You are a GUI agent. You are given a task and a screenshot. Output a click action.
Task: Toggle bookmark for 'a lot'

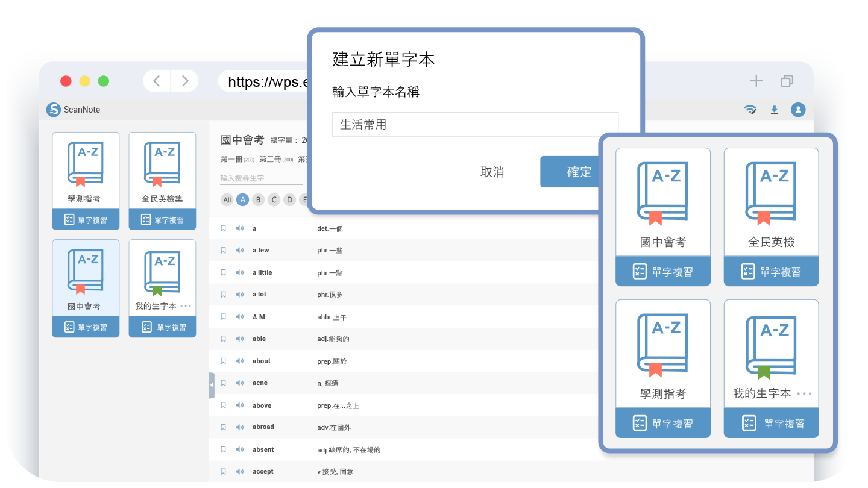coord(223,295)
